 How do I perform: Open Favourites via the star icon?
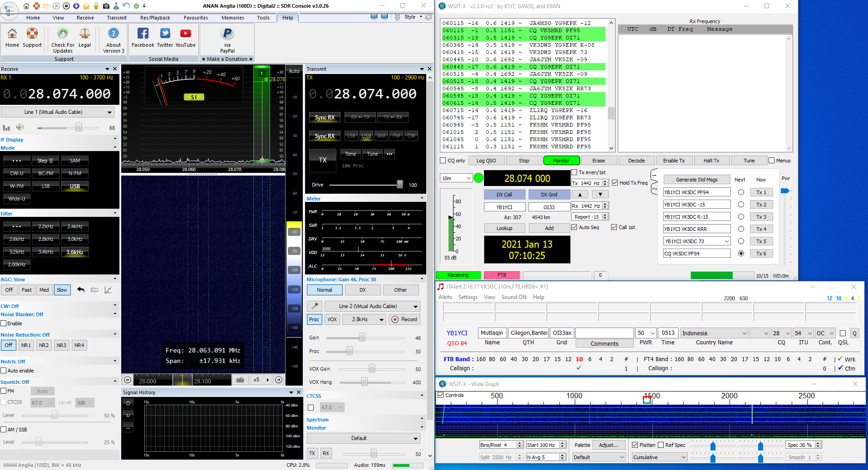pos(85,6)
